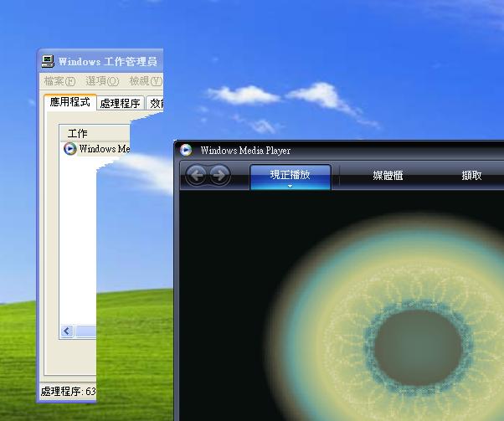Click the Windows Media Player window title text
The width and height of the screenshot is (504, 421).
click(245, 151)
